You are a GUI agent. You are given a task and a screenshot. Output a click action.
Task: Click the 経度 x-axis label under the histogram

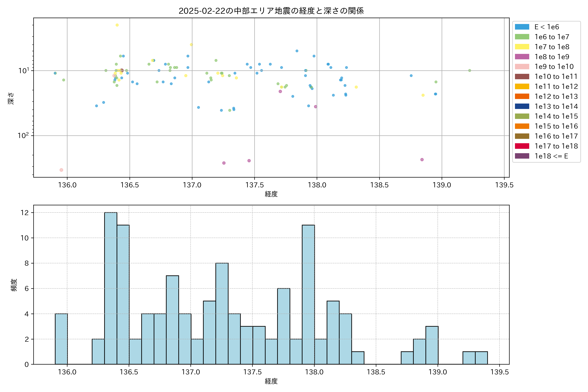271,381
